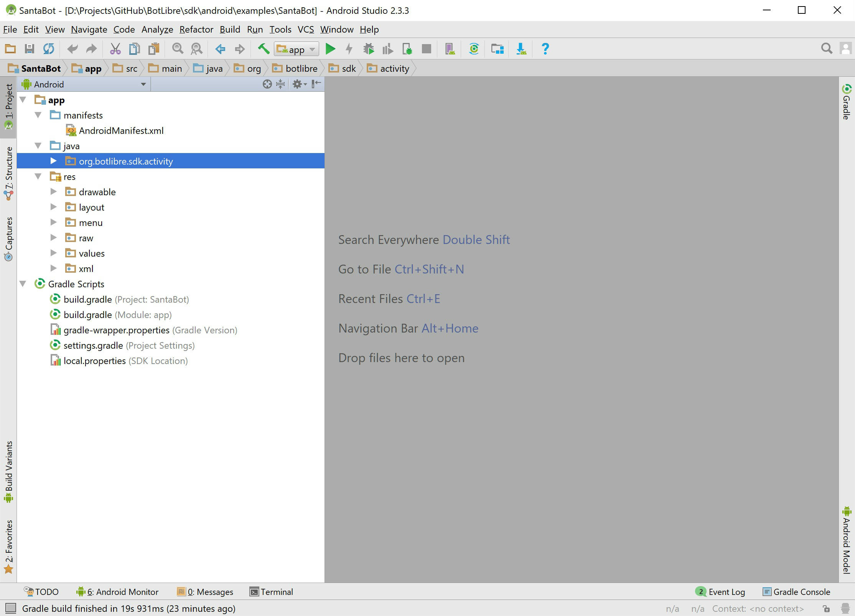Click the Apply Changes lightning icon
Image resolution: width=855 pixels, height=616 pixels.
[349, 49]
